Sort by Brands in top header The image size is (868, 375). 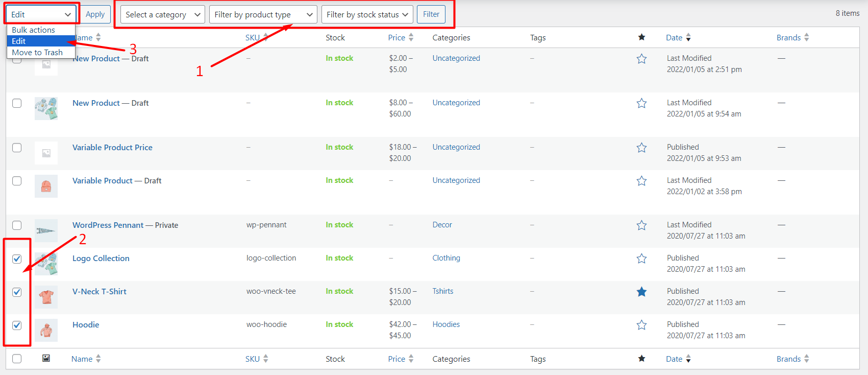pos(793,37)
